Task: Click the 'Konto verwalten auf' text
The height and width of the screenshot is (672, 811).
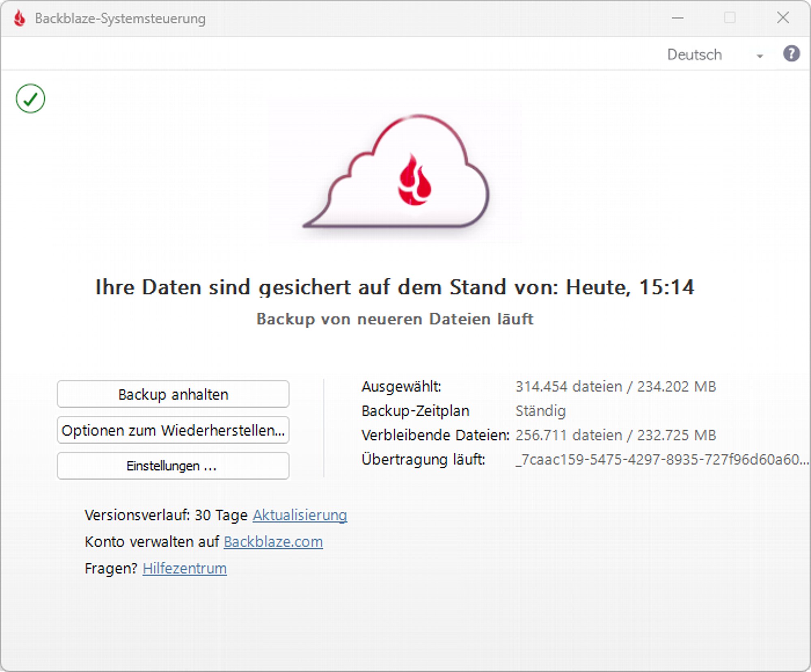Action: click(x=152, y=542)
